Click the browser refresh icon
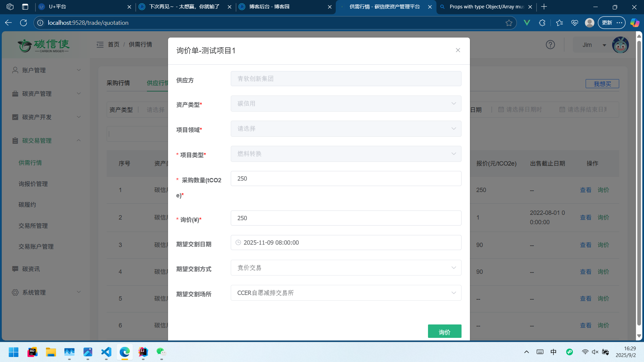The width and height of the screenshot is (644, 362). (x=23, y=23)
